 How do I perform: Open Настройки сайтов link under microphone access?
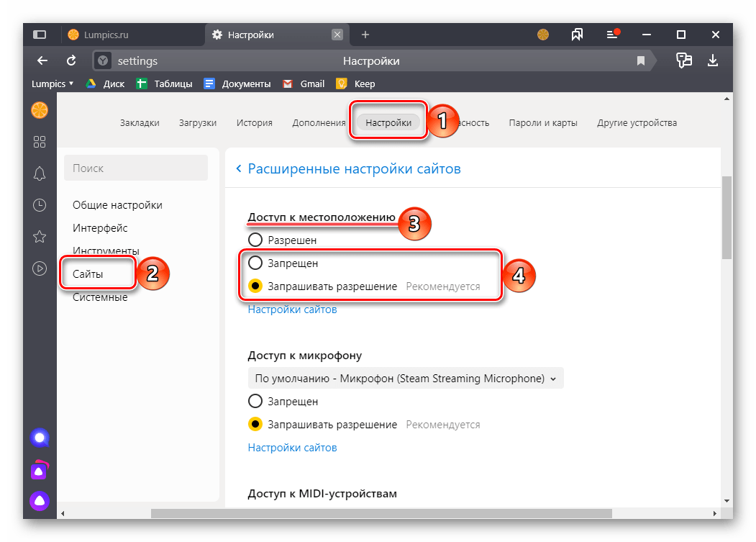(292, 448)
